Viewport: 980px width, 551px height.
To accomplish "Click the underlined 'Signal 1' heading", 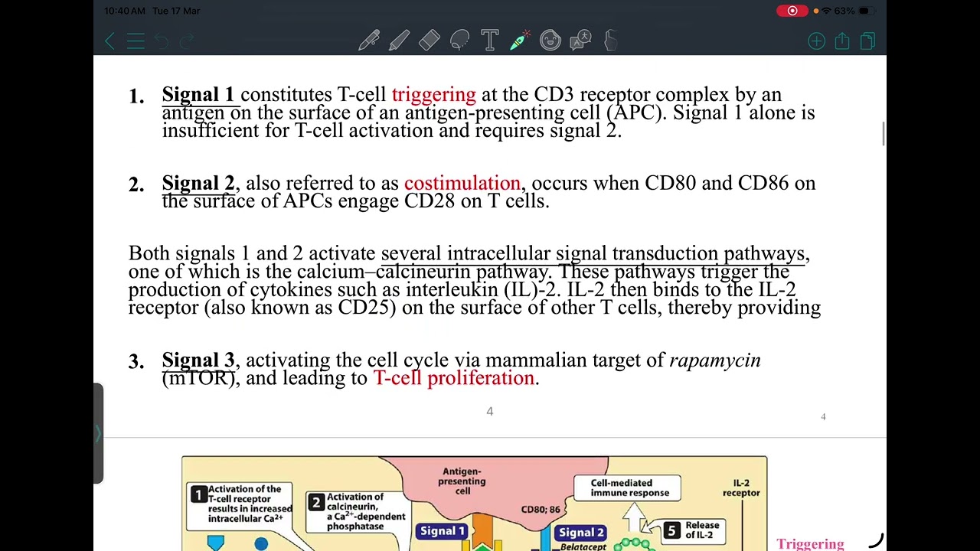I will (x=198, y=95).
